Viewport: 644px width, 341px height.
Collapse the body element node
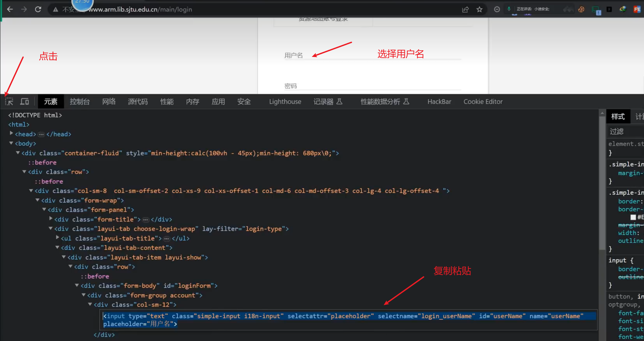(x=11, y=143)
